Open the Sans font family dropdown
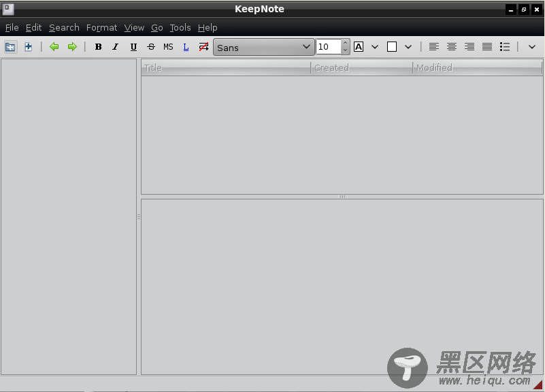Screen dimensions: 545x392 point(264,47)
